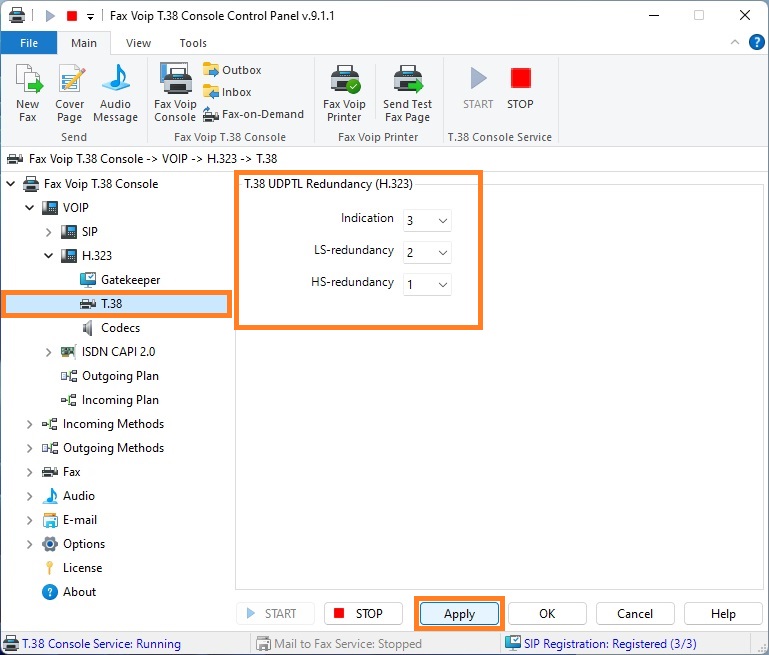Collapse the H.323 tree node
The width and height of the screenshot is (769, 655).
click(x=49, y=256)
